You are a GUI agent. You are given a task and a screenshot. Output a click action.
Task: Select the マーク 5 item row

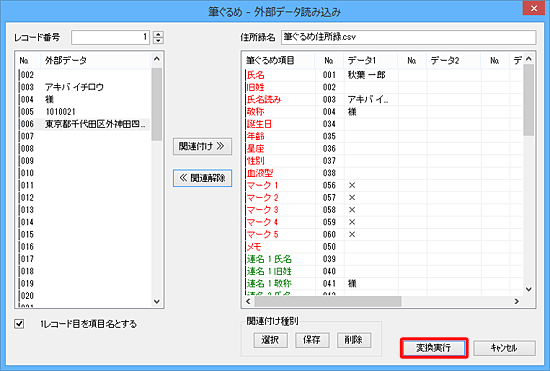(383, 234)
